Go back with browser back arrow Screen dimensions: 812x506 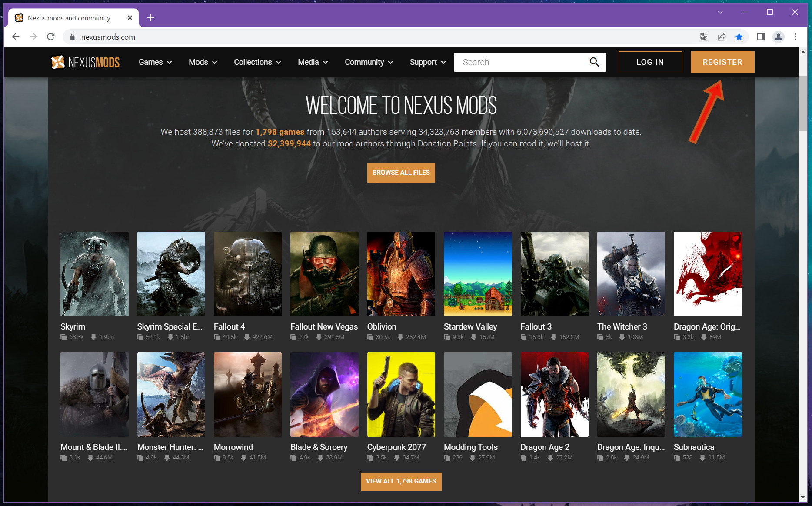coord(16,37)
